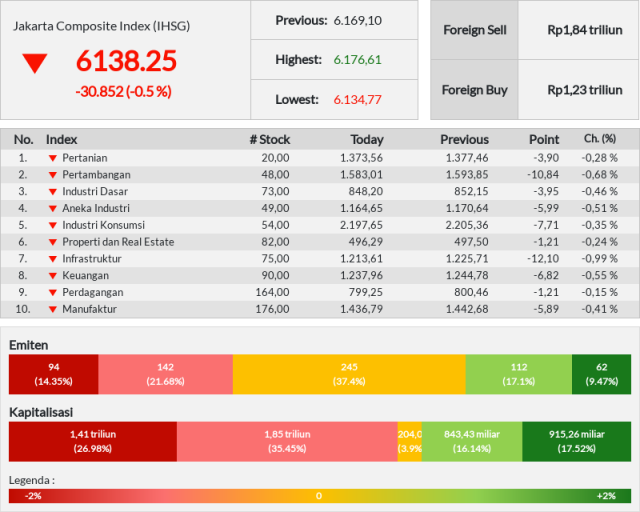Open the Properti dan Real Estate row
The height and width of the screenshot is (512, 640).
tap(320, 242)
